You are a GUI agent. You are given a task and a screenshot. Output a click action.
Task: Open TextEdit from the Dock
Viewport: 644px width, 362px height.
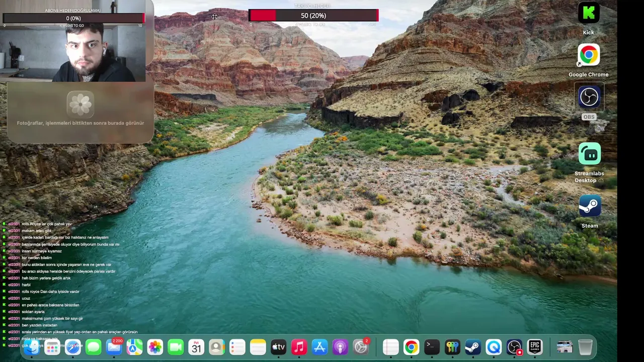(390, 347)
